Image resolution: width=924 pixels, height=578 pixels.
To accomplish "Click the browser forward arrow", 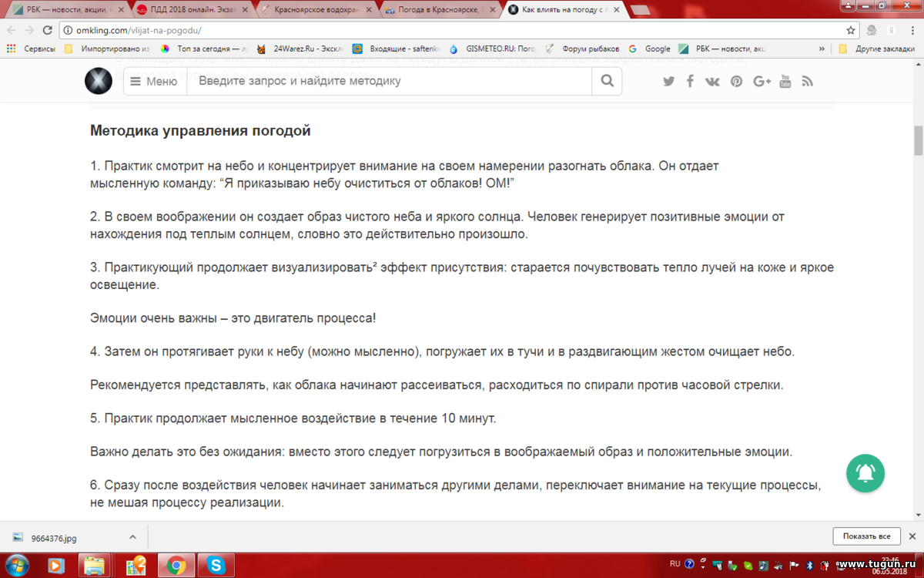I will coord(30,30).
